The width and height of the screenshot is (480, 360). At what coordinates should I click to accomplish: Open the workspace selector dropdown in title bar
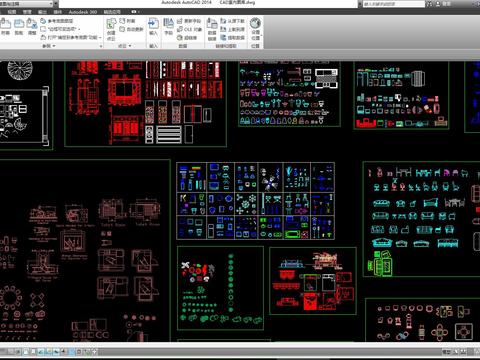27,4
